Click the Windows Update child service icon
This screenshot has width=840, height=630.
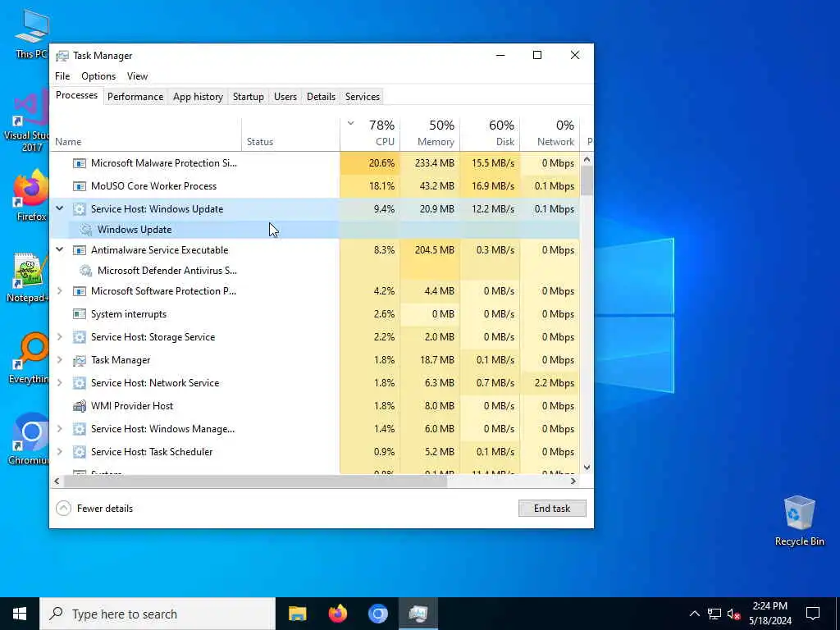(85, 230)
